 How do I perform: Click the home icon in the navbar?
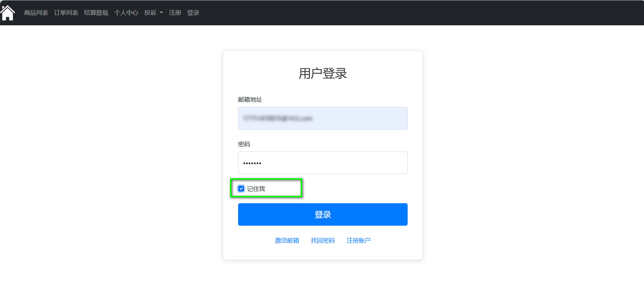tap(8, 13)
